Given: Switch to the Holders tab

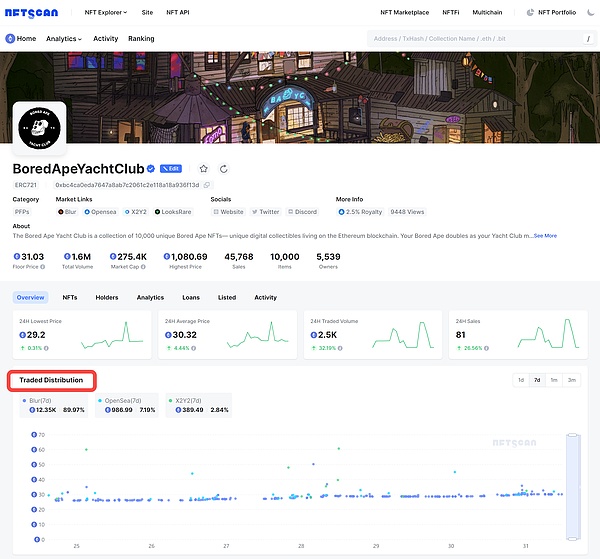Looking at the screenshot, I should (107, 297).
